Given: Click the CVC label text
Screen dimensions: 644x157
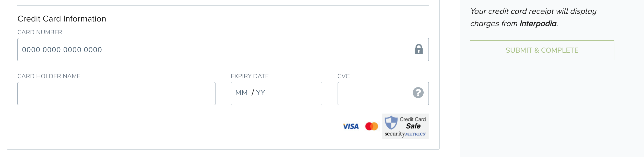Looking at the screenshot, I should [x=343, y=76].
